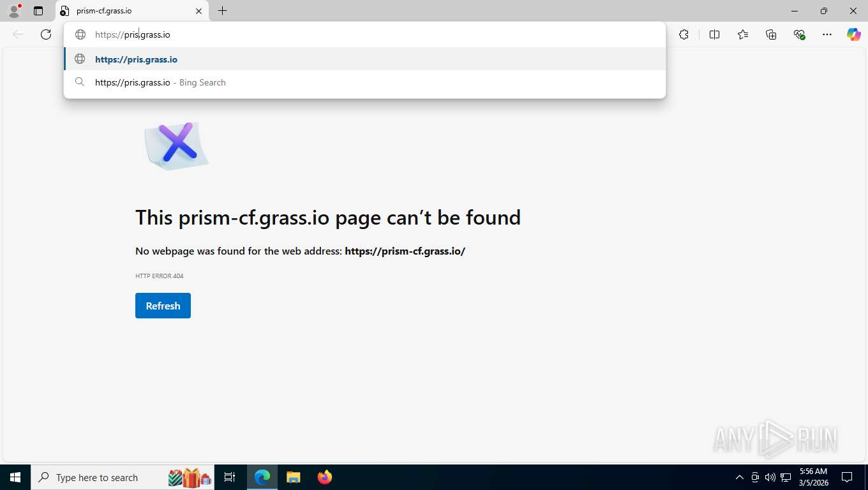The width and height of the screenshot is (868, 490).
Task: Open the tab actions menu icon
Action: click(38, 11)
